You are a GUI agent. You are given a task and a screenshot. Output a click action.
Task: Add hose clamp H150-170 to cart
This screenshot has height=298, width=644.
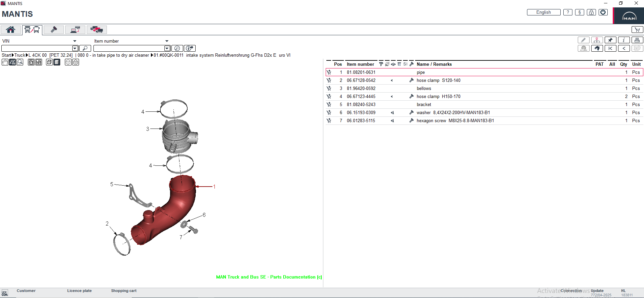point(329,96)
